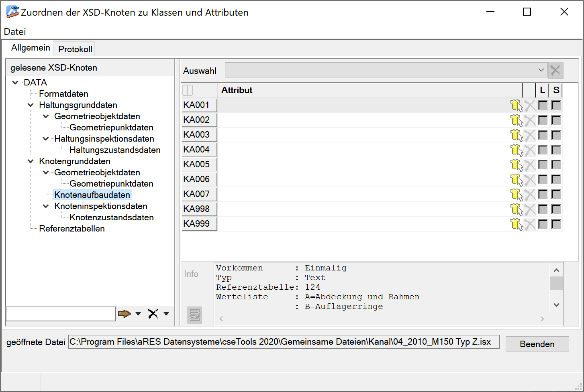Screen dimensions: 584x392
Task: Open the Datei menu
Action: 15,32
